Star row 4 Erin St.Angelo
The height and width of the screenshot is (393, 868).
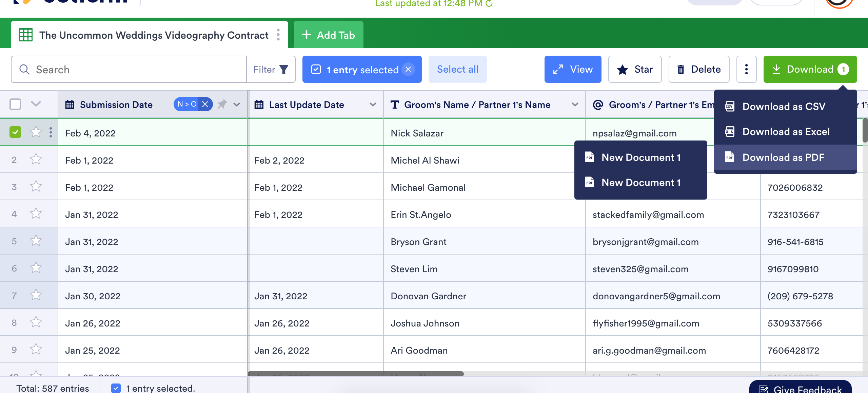(x=36, y=213)
